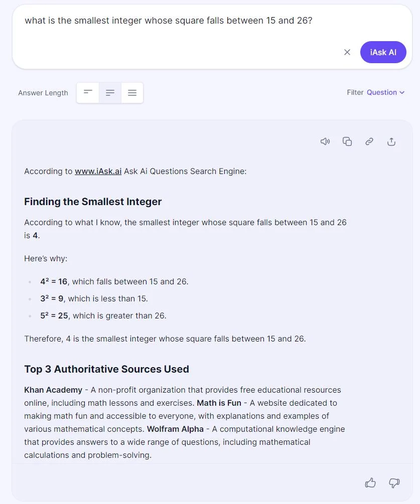
Task: Click the speaker read-aloud icon
Action: click(x=325, y=141)
